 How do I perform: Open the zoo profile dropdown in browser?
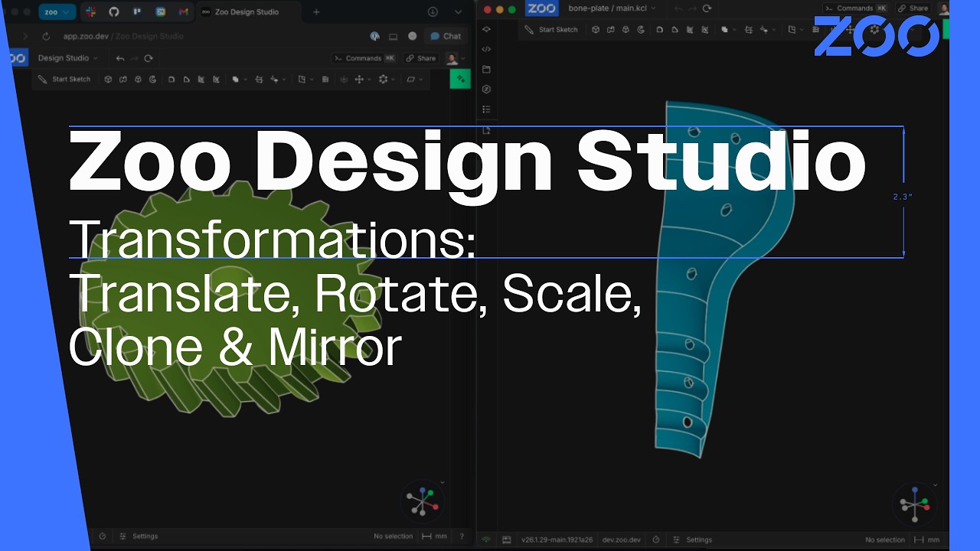(x=57, y=12)
